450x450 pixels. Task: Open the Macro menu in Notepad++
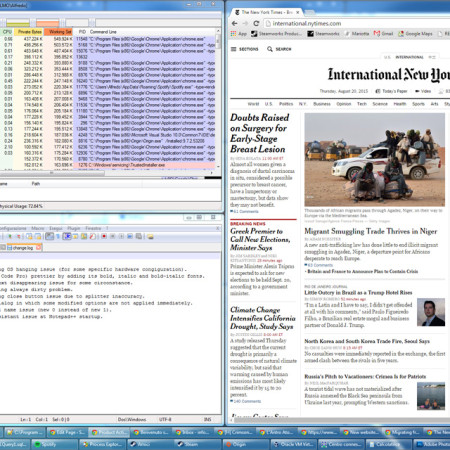pyautogui.click(x=38, y=228)
